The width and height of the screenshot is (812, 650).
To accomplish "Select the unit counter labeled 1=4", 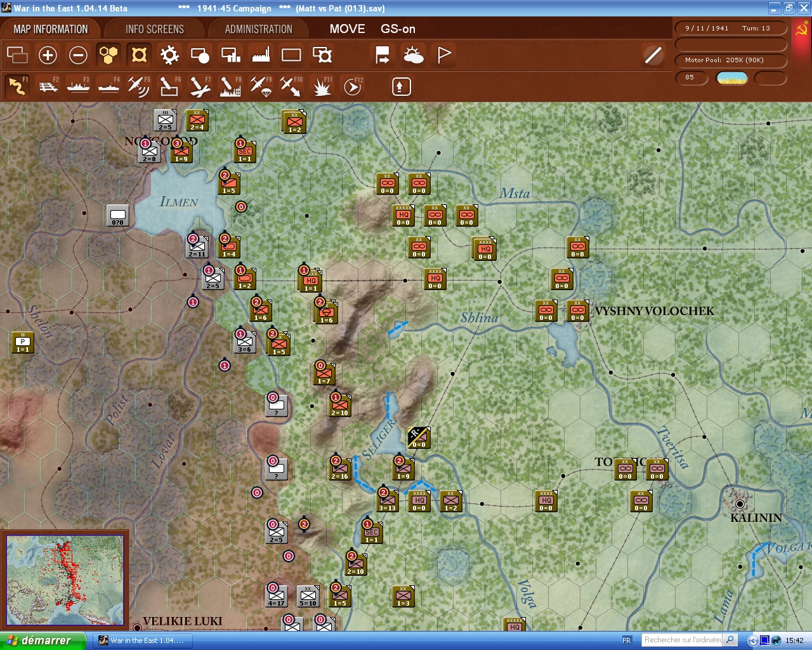I will (x=229, y=247).
